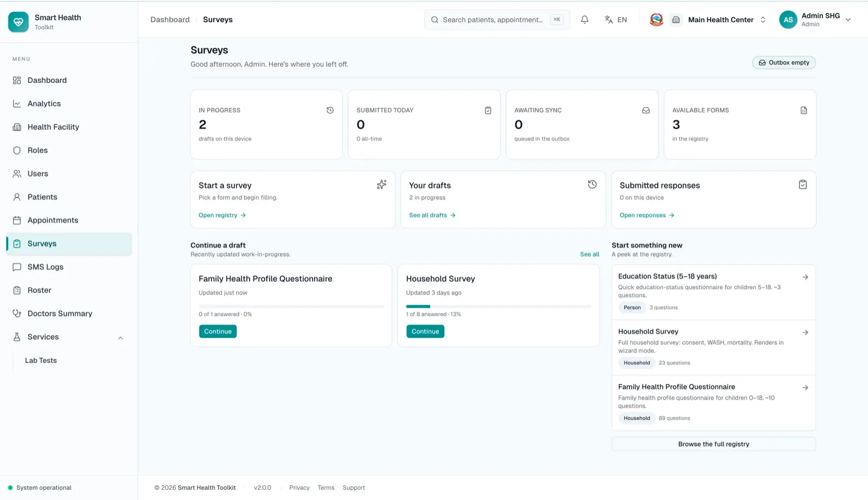Click the '23 questions' label
Image resolution: width=868 pixels, height=500 pixels.
click(674, 363)
